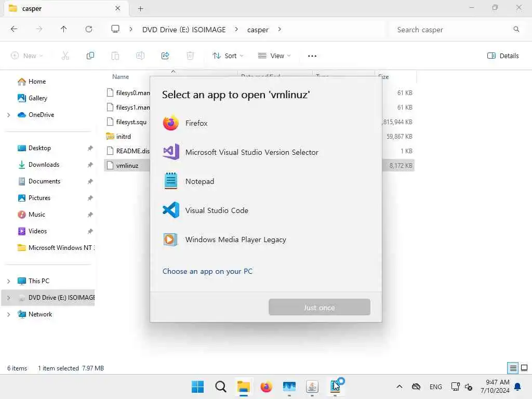Image resolution: width=532 pixels, height=399 pixels.
Task: Click the Rename toolbar icon
Action: (x=140, y=56)
